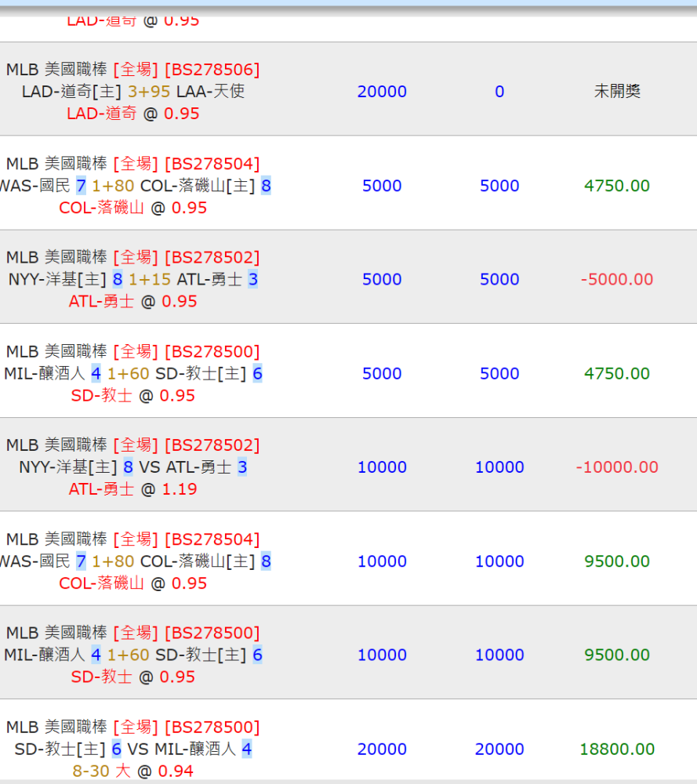The image size is (697, 784).
Task: Select the -10000.00 loss amount
Action: click(x=617, y=467)
